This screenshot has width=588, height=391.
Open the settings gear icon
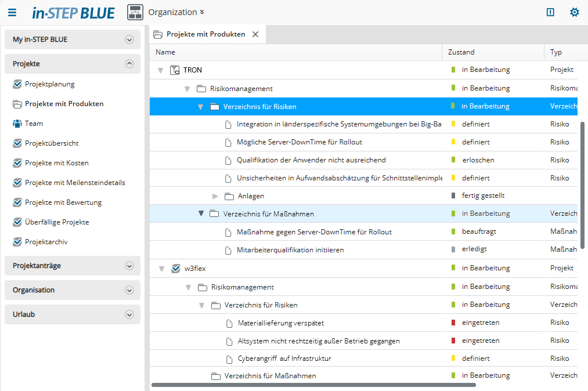(574, 12)
